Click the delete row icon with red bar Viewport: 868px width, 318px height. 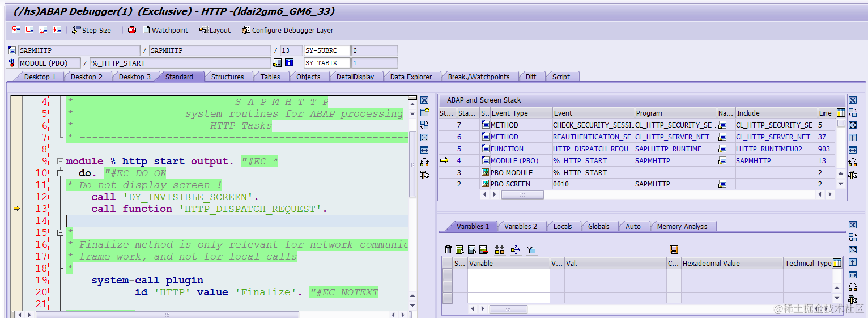(483, 249)
